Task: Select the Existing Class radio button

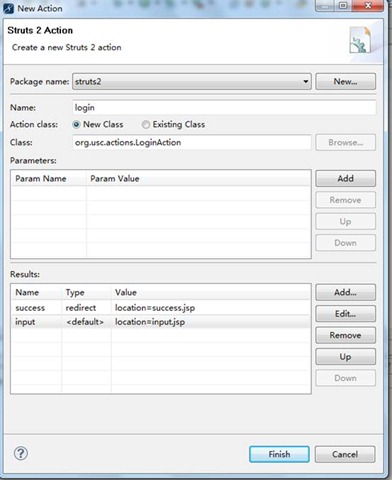Action: tap(146, 125)
